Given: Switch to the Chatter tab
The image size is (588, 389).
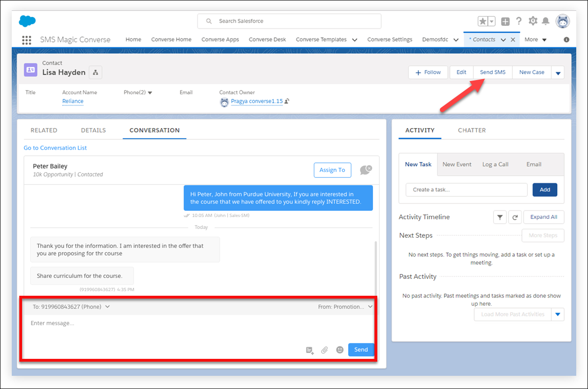Looking at the screenshot, I should tap(472, 130).
